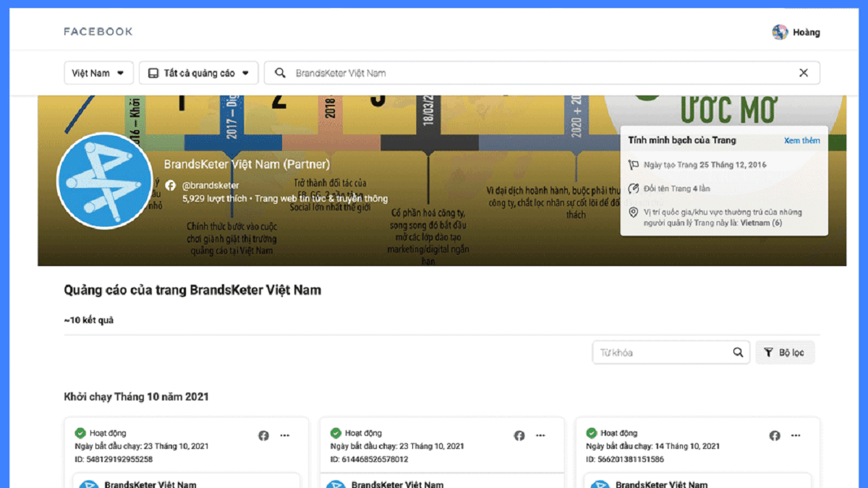
Task: Select ID: 566201381151586 text
Action: click(x=625, y=459)
